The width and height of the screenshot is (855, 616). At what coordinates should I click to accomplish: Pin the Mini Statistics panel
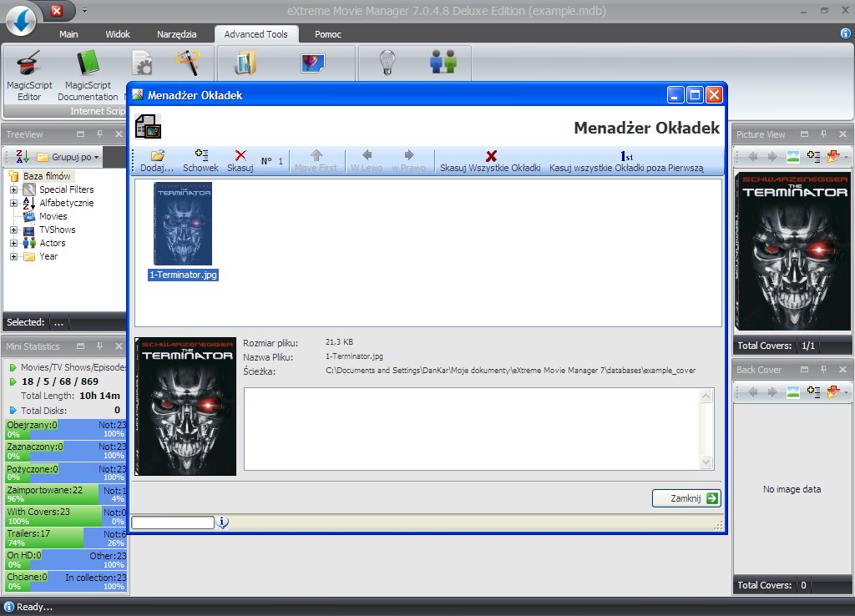pyautogui.click(x=100, y=346)
